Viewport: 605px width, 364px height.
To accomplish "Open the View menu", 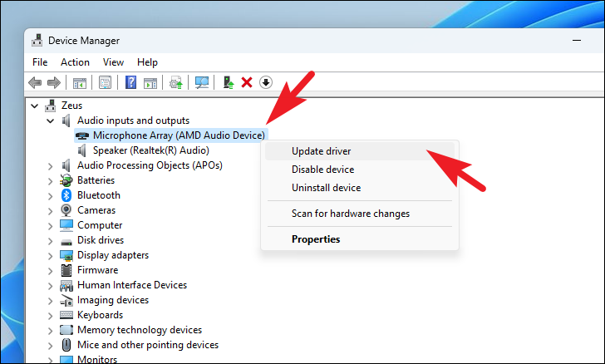I will point(113,62).
